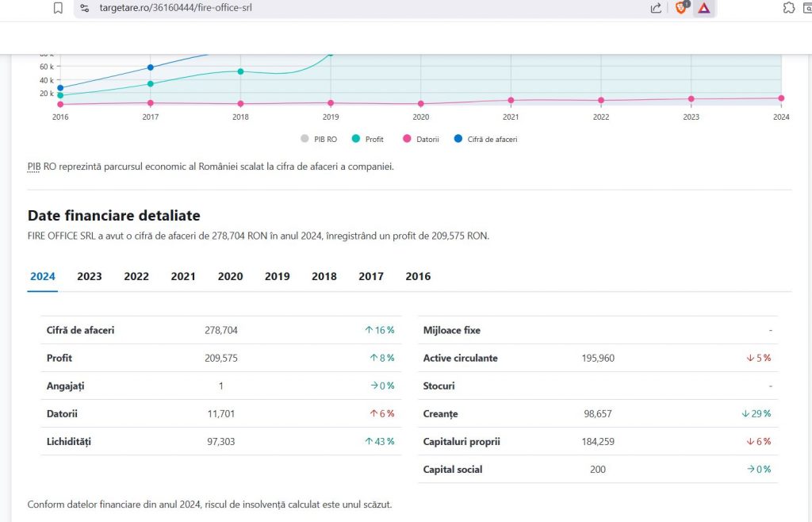Viewport: 812px width, 522px height.
Task: Toggle Cifră de afaceri legend series
Action: point(485,139)
